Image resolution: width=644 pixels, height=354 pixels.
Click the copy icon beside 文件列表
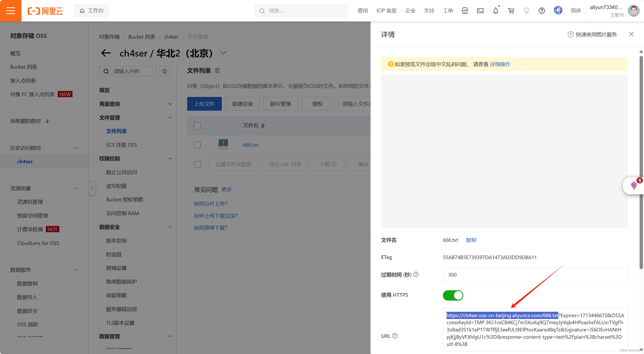217,70
